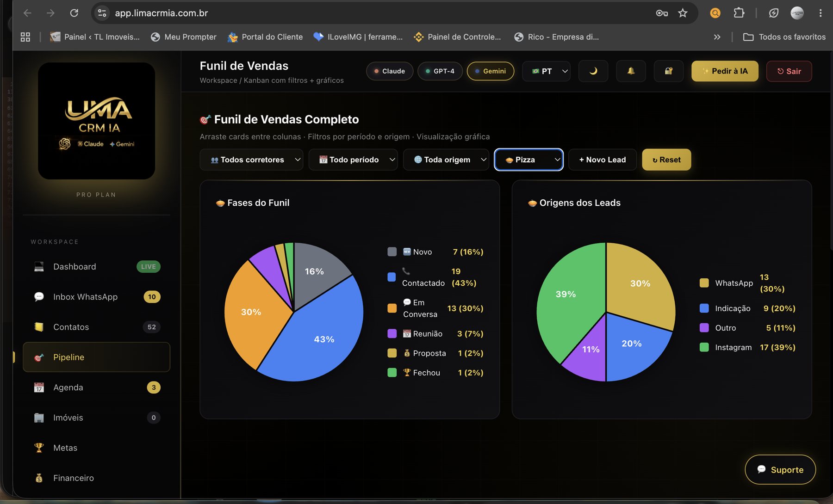Show more bookmarks with the double chevron
This screenshot has height=504, width=833.
pos(717,37)
